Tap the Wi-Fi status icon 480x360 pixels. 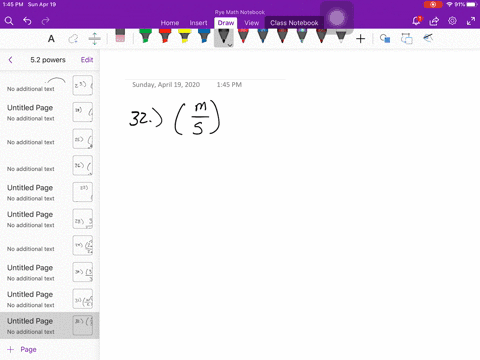(449, 4)
